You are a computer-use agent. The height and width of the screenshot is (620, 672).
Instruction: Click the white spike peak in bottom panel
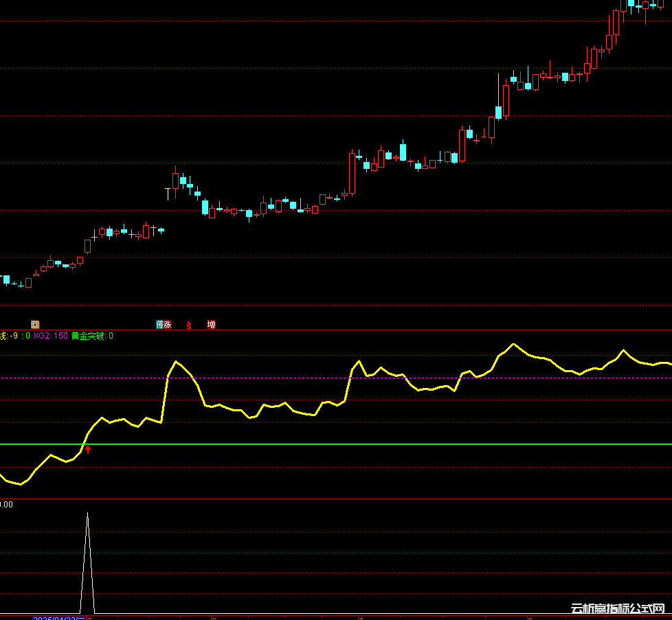pyautogui.click(x=87, y=513)
